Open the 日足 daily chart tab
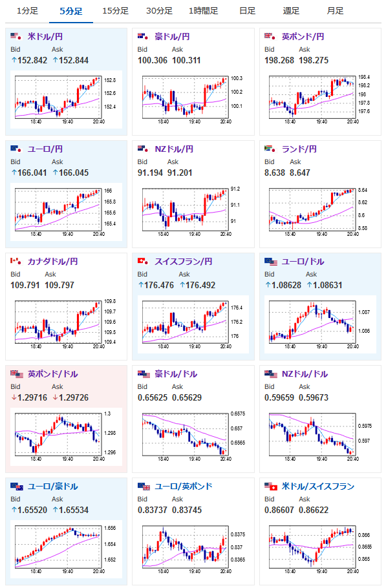The image size is (386, 588). (x=247, y=11)
